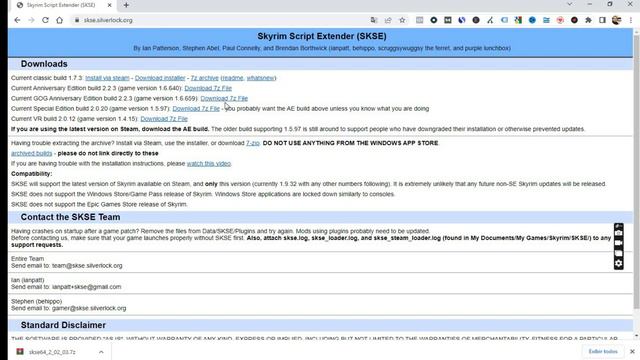Click the page vertical scrollbar
This screenshot has height=360, width=640.
click(x=636, y=171)
